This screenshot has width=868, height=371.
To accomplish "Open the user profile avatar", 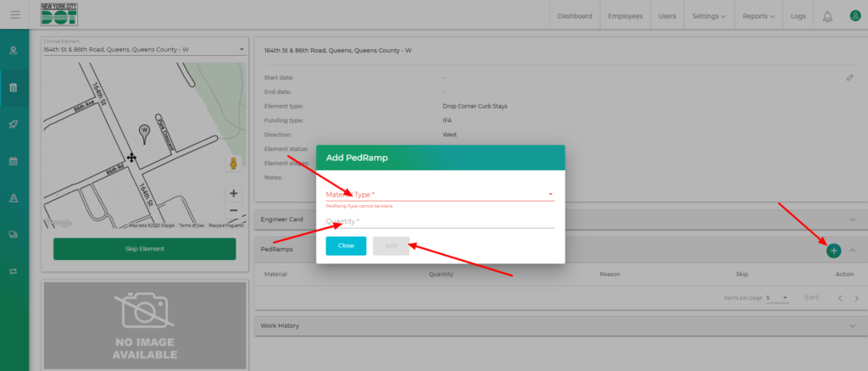I will 854,16.
